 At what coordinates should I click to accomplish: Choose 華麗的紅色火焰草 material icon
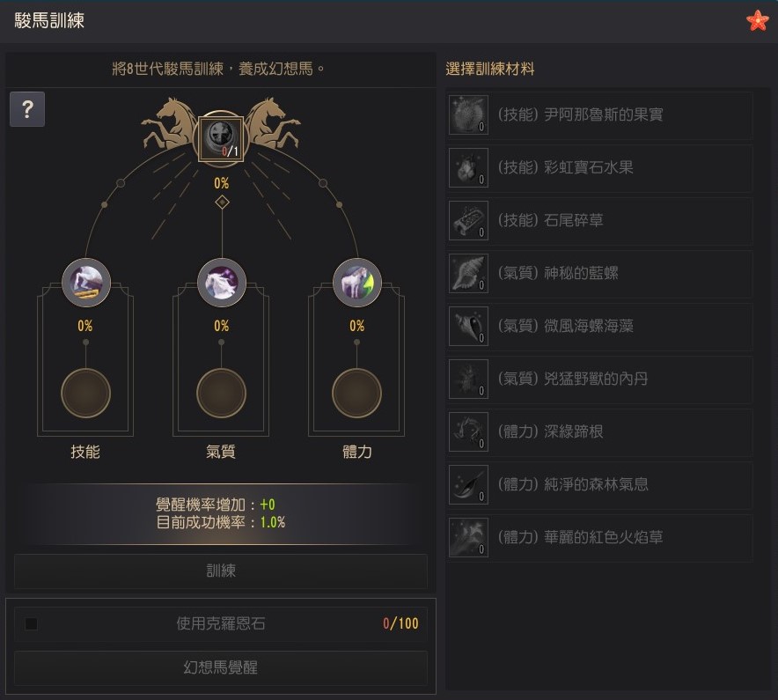[468, 537]
